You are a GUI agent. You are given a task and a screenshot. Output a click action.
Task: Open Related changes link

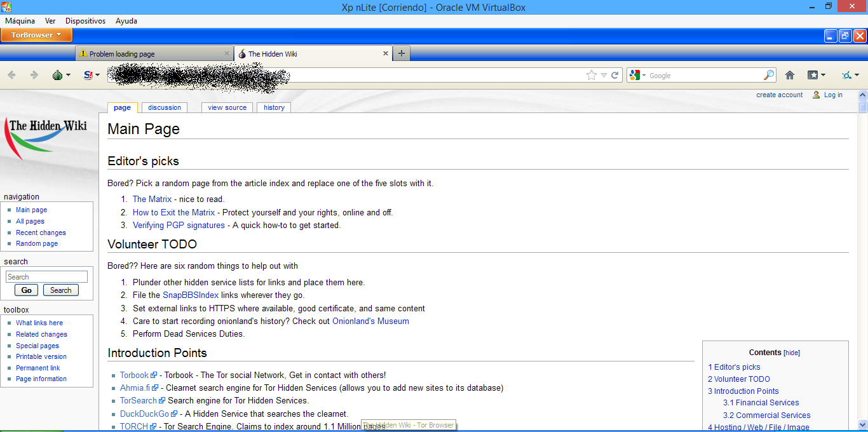pos(41,334)
